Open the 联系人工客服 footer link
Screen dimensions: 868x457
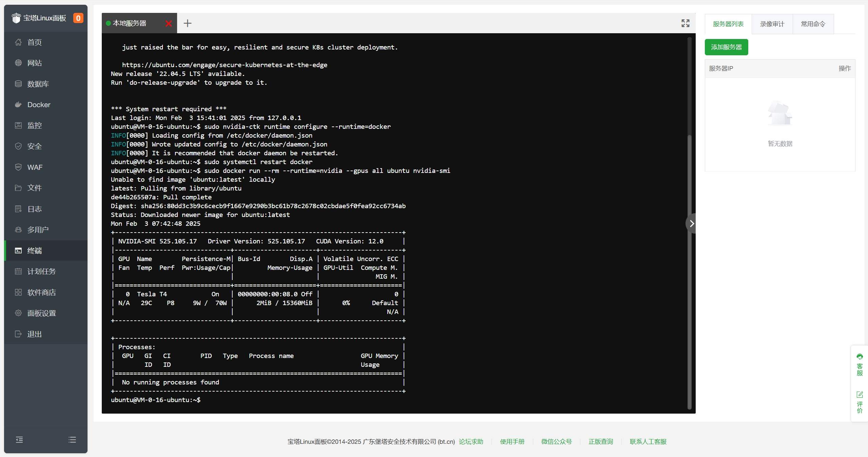coord(648,441)
